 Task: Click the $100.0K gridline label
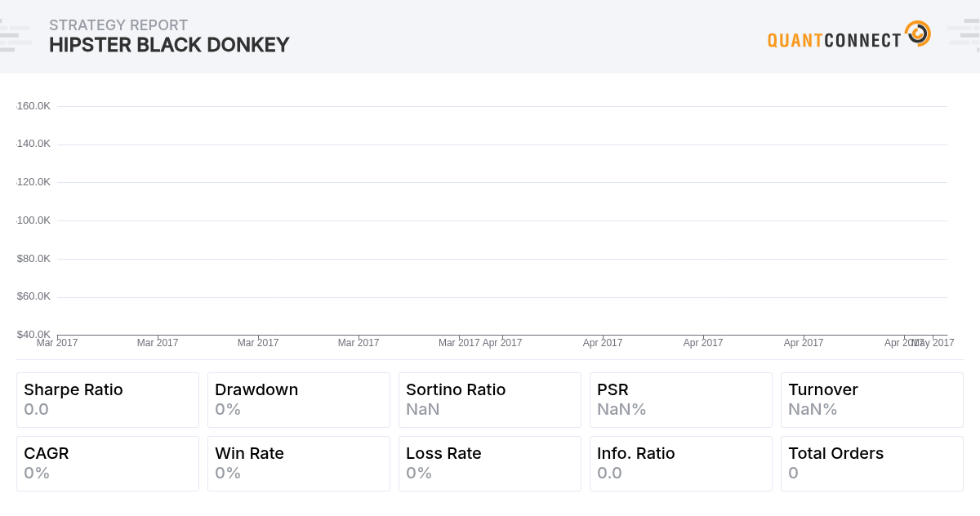click(33, 220)
